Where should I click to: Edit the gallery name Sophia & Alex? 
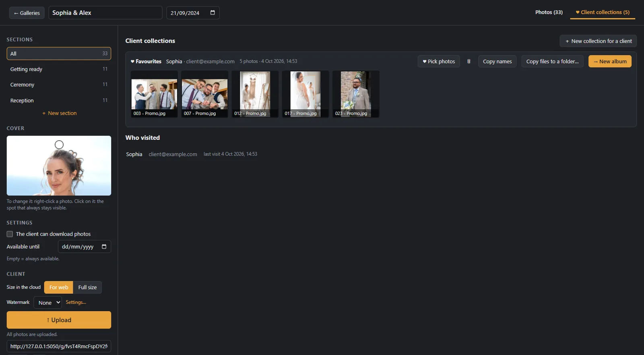105,13
